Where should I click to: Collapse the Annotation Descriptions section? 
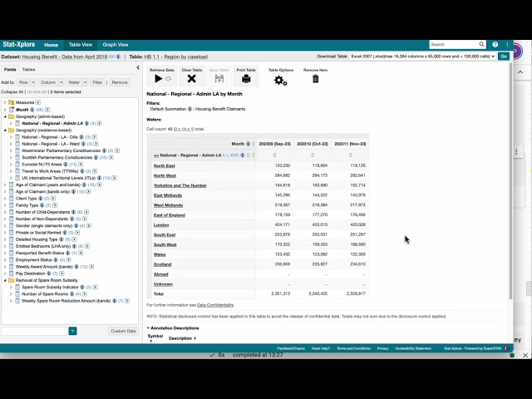pos(148,328)
